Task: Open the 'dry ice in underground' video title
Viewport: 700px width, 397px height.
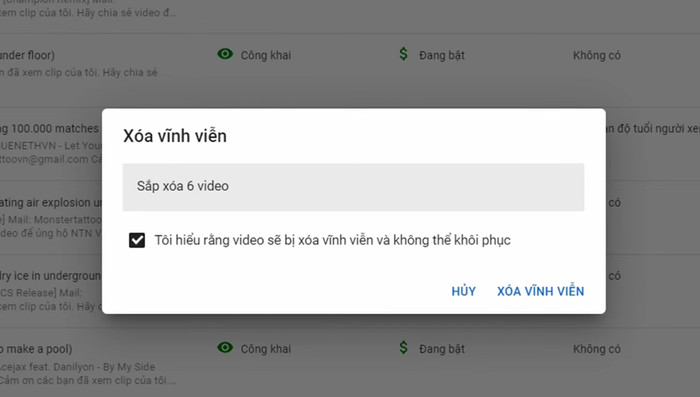Action: (50, 276)
